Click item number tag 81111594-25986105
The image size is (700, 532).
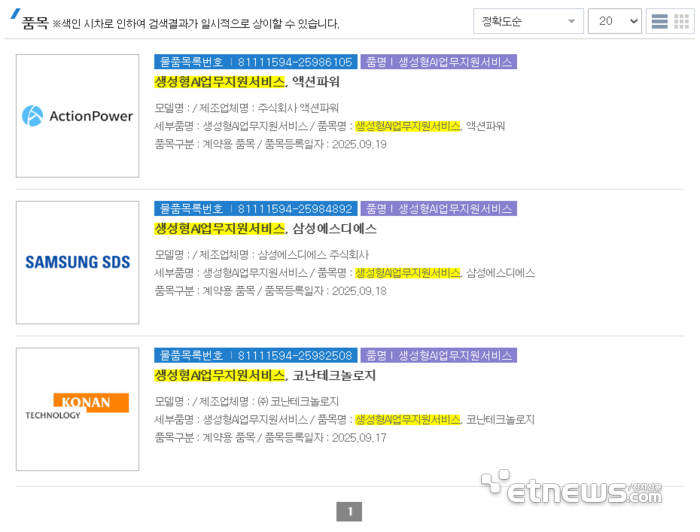(256, 62)
